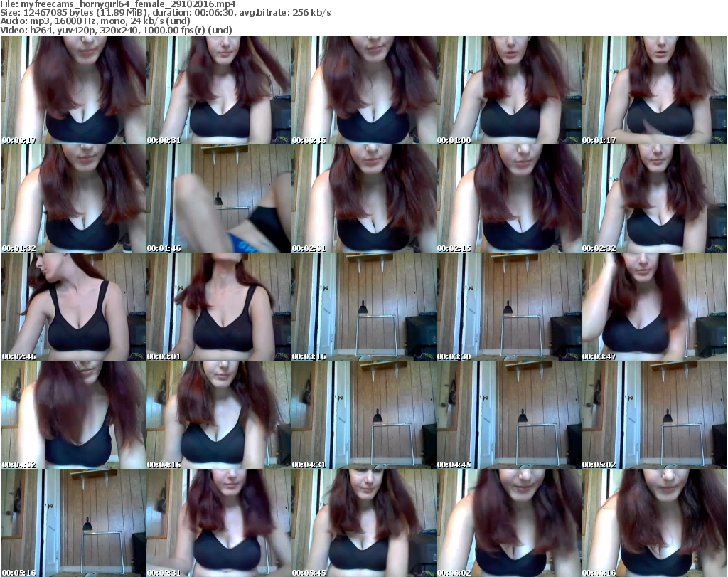The height and width of the screenshot is (577, 728).
Task: Select the frame at 00:00:31
Action: pos(218,90)
